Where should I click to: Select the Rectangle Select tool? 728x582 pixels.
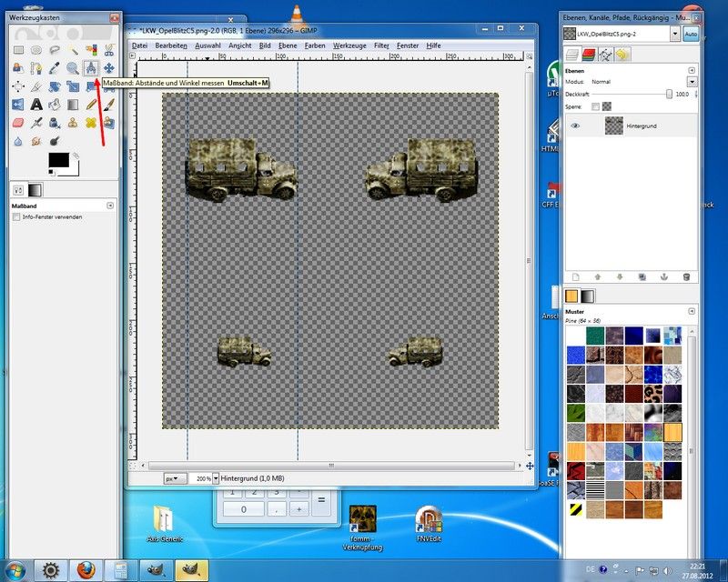19,50
